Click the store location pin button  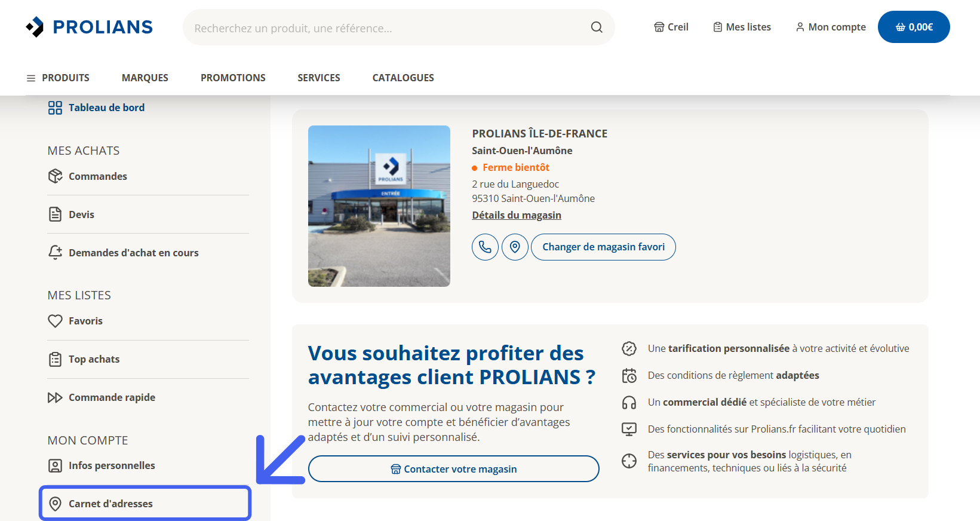[x=515, y=247]
